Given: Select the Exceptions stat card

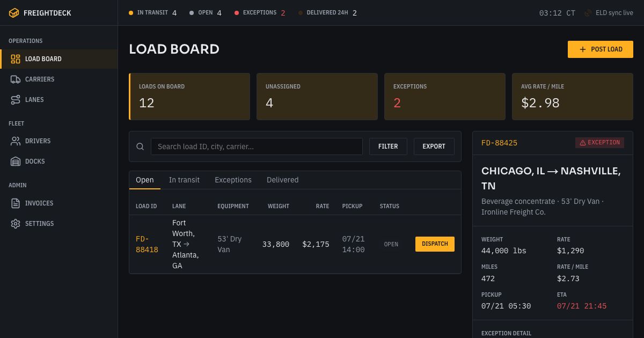Looking at the screenshot, I should (x=445, y=97).
